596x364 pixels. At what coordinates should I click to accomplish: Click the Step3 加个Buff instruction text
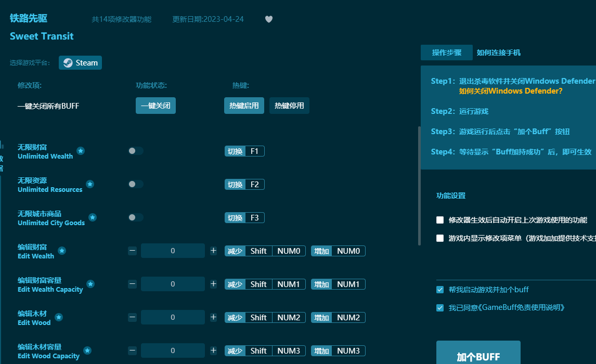coord(500,132)
